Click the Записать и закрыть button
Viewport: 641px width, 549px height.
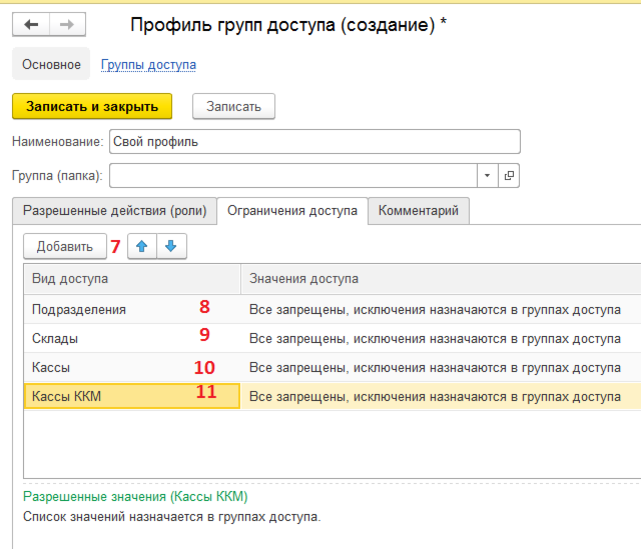point(92,106)
